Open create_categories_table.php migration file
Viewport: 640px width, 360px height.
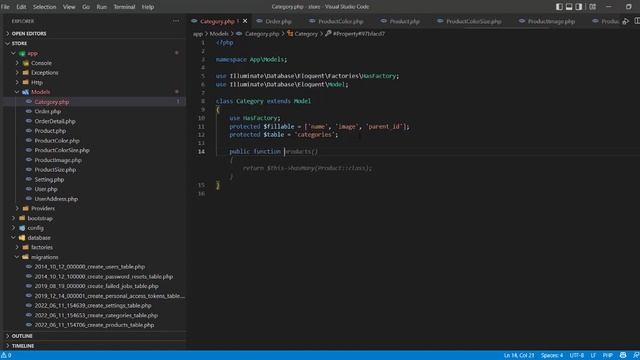pos(93,315)
